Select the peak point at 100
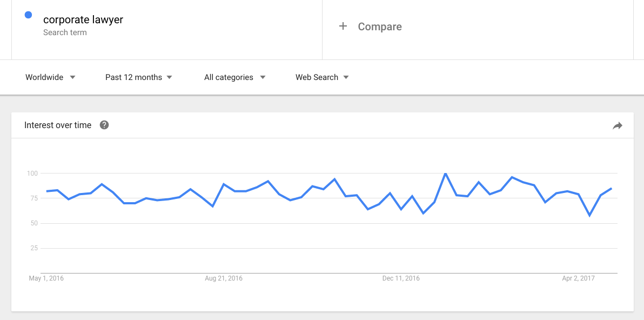 (x=446, y=174)
